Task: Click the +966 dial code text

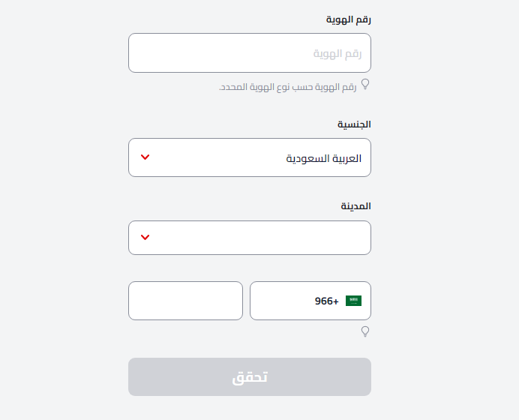Action: 326,301
